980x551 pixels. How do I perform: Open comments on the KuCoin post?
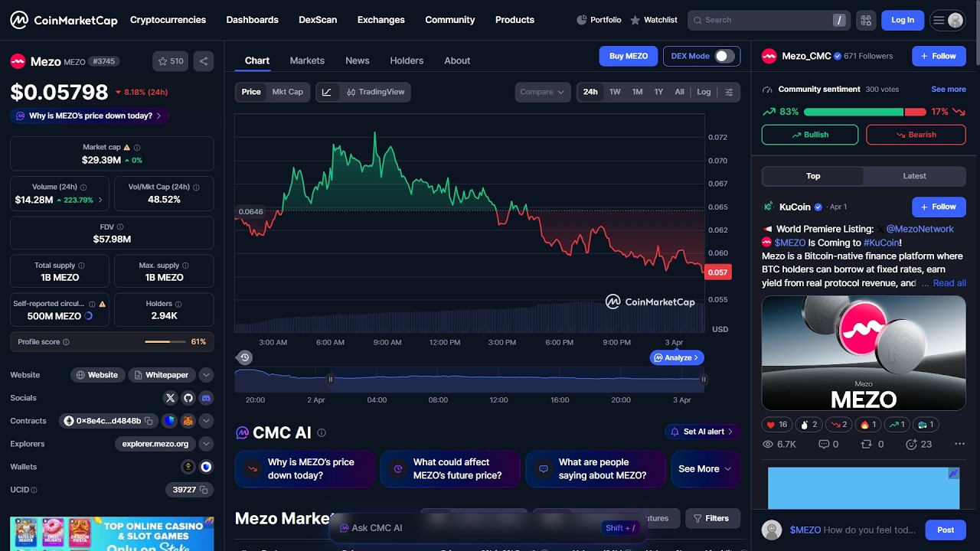point(828,444)
